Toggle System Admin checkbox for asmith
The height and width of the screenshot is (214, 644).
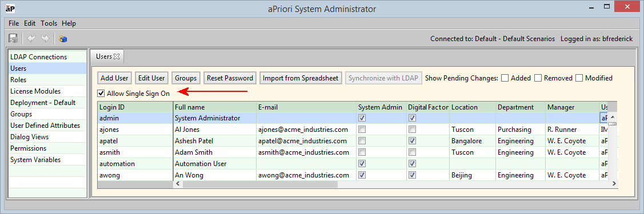pos(362,152)
